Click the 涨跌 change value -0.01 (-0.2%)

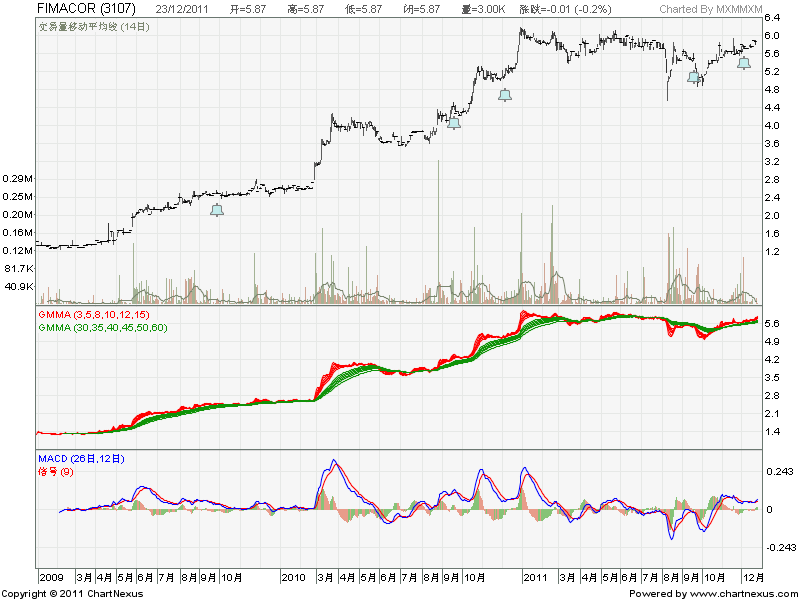[567, 9]
